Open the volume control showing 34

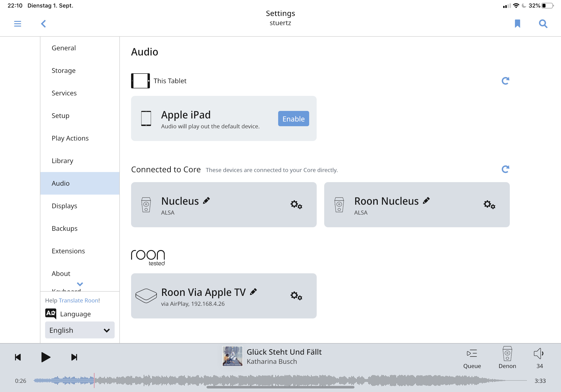[539, 357]
